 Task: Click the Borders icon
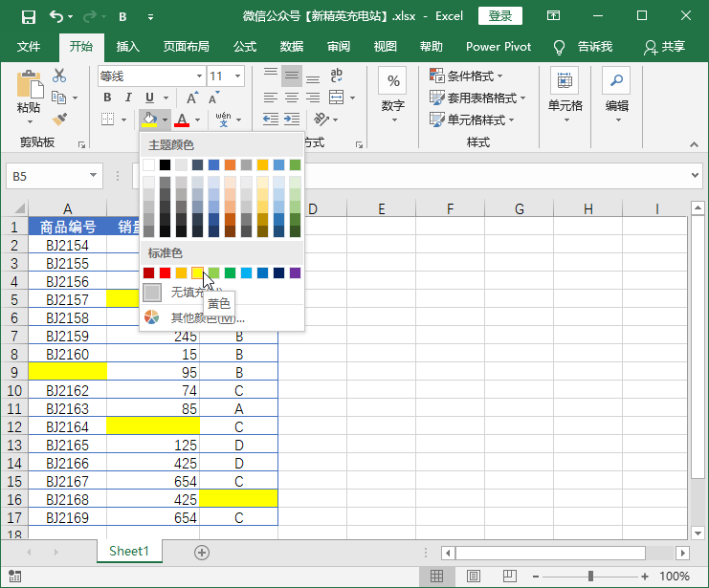pyautogui.click(x=107, y=120)
